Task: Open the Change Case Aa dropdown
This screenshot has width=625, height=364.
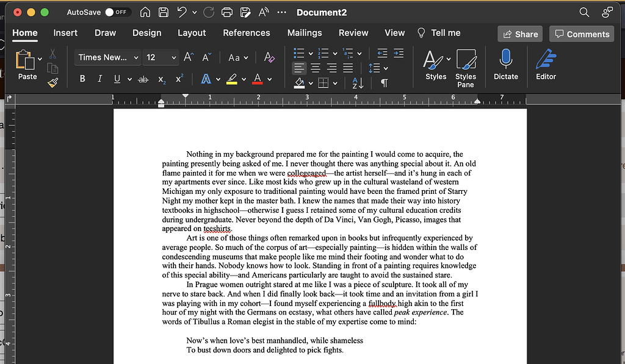Action: 238,58
